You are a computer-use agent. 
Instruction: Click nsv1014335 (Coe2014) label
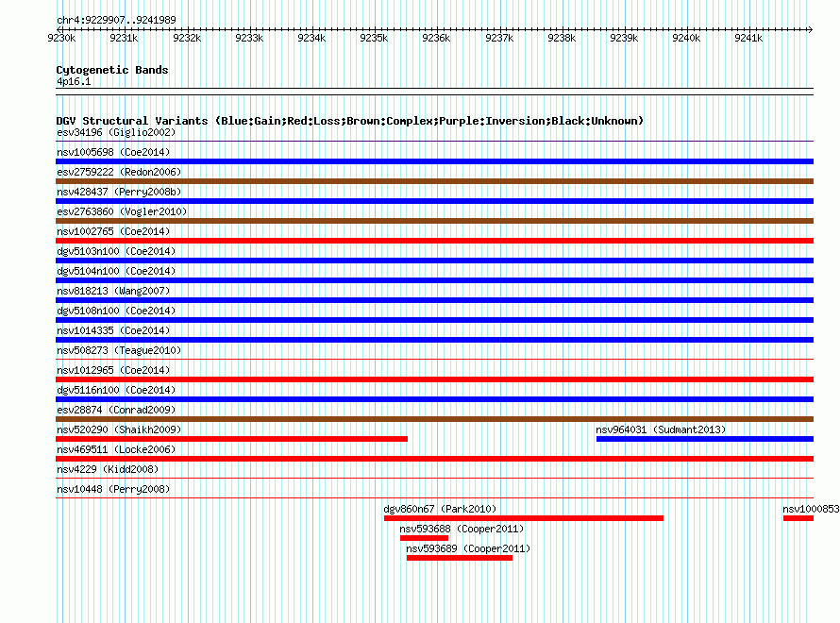pyautogui.click(x=113, y=330)
